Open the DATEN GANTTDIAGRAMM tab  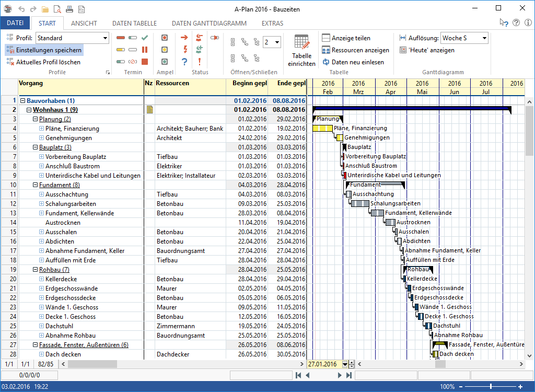[x=209, y=24]
